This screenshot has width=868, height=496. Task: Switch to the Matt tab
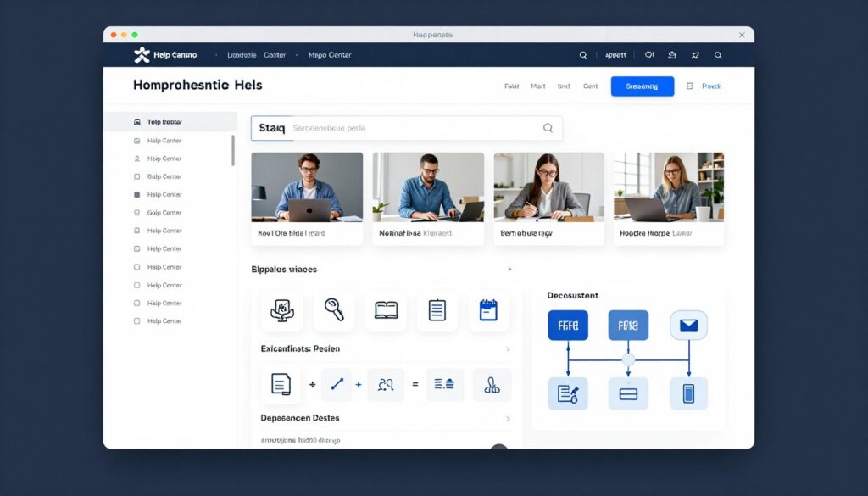[538, 86]
